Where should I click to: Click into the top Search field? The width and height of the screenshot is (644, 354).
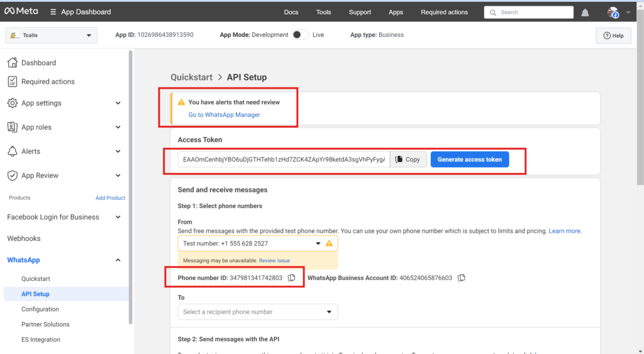pyautogui.click(x=528, y=13)
